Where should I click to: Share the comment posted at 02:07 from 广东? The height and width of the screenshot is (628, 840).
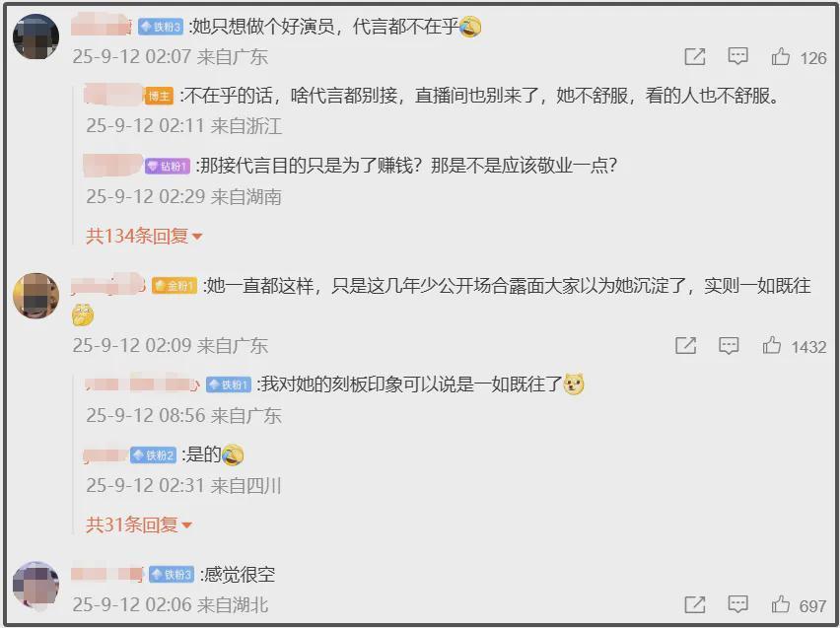(695, 57)
